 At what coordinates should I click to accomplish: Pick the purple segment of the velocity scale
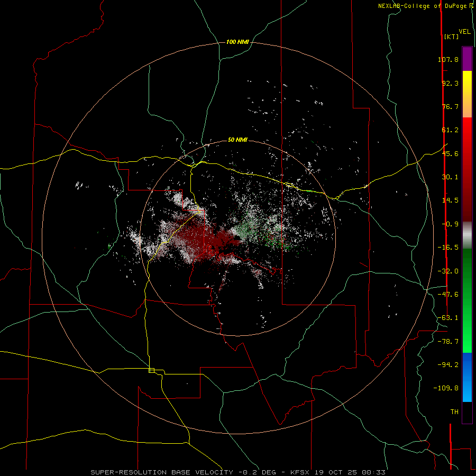(x=467, y=59)
